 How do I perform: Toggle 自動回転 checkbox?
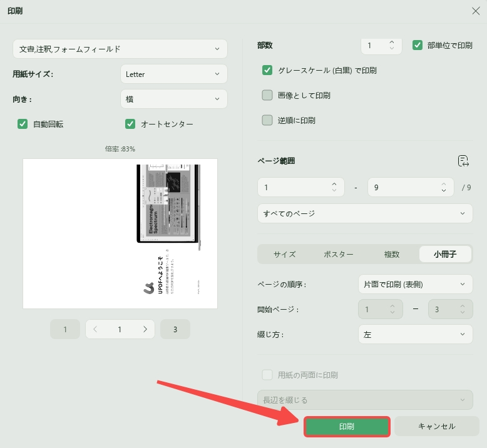point(23,124)
